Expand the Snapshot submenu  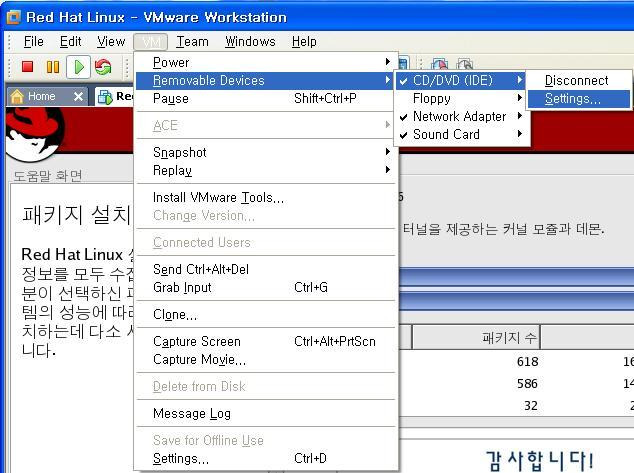(265, 152)
